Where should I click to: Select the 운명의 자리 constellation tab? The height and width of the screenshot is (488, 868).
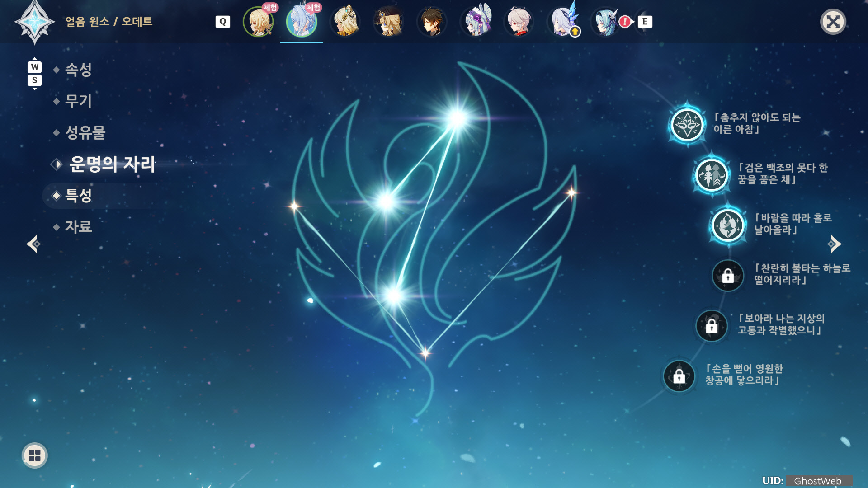click(112, 164)
